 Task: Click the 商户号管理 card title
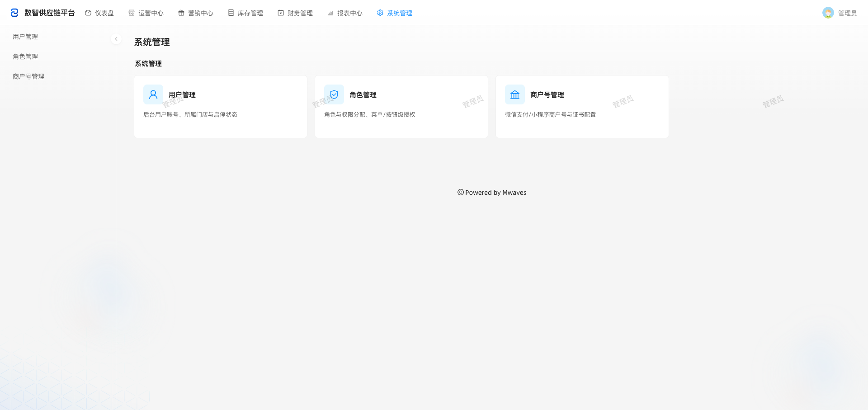pos(547,94)
